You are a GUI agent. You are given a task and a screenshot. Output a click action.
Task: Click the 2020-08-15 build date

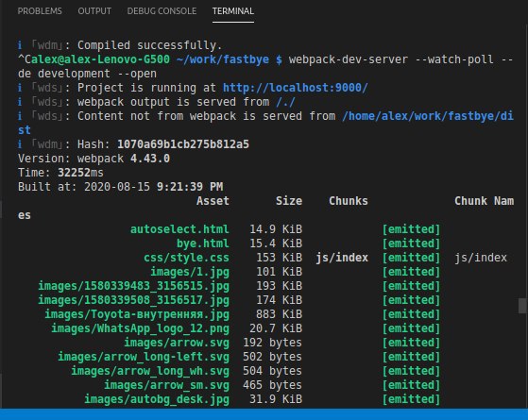click(117, 187)
